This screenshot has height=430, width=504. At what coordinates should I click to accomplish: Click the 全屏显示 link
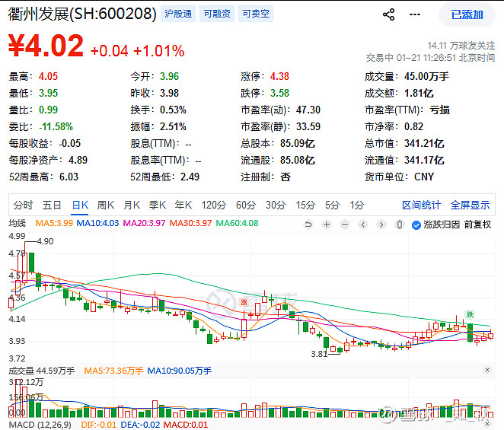click(470, 205)
